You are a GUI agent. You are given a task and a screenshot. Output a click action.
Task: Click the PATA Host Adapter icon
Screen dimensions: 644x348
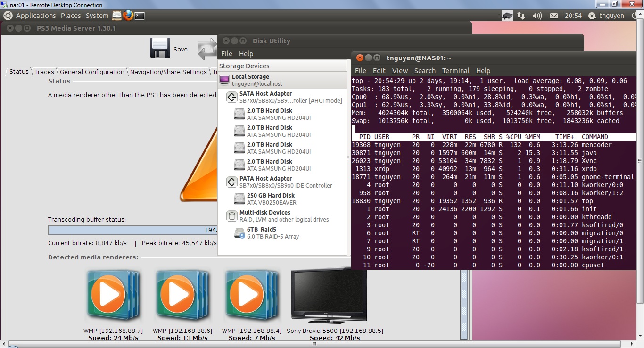[x=231, y=182]
